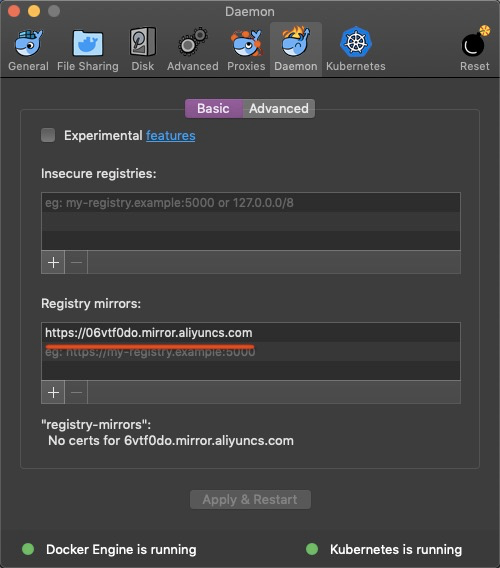Click the Kubernetes is running text
The image size is (500, 568).
[x=396, y=550]
